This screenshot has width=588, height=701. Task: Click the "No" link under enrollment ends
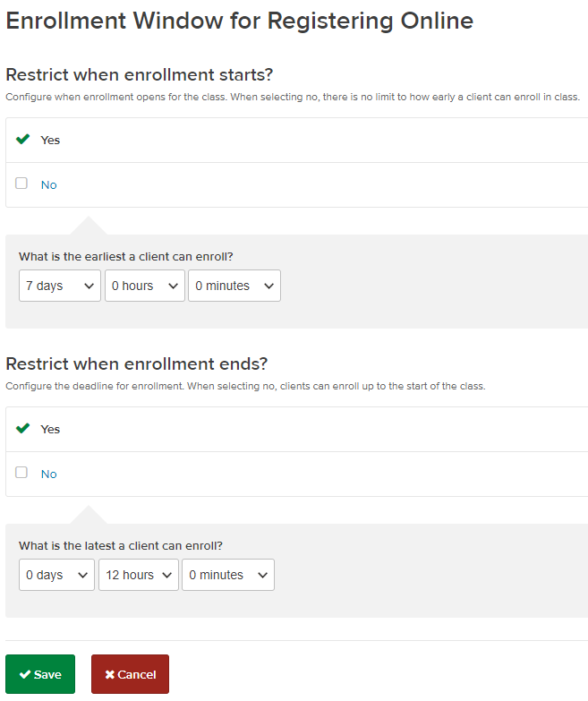coord(49,474)
